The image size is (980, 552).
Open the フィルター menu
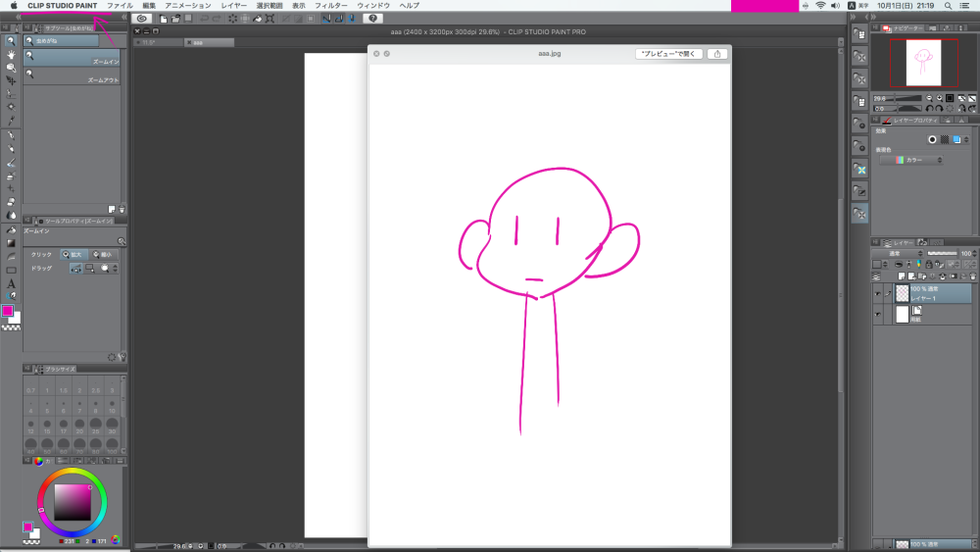(331, 6)
